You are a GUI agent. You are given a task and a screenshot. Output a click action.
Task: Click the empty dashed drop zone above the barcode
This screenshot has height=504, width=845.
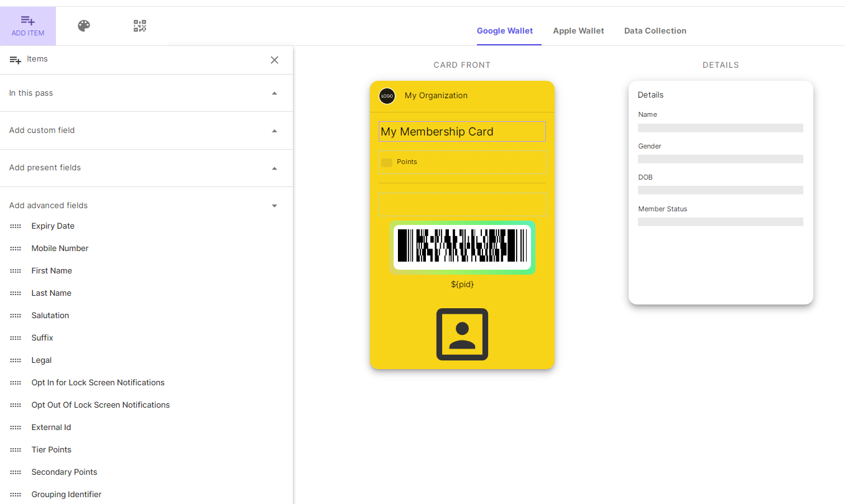click(463, 203)
